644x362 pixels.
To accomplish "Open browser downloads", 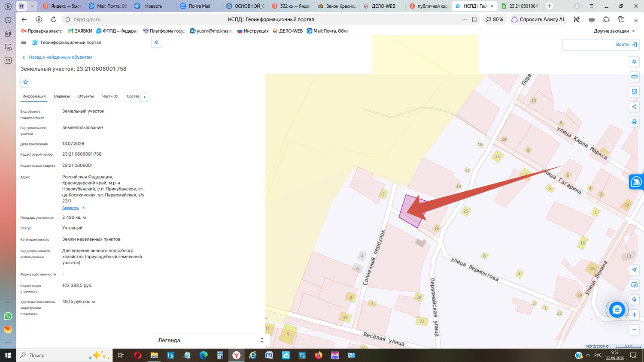I will 636,19.
